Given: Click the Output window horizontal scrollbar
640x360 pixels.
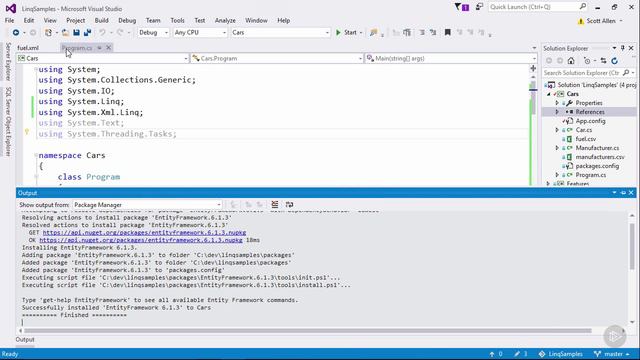Looking at the screenshot, I should point(307,331).
